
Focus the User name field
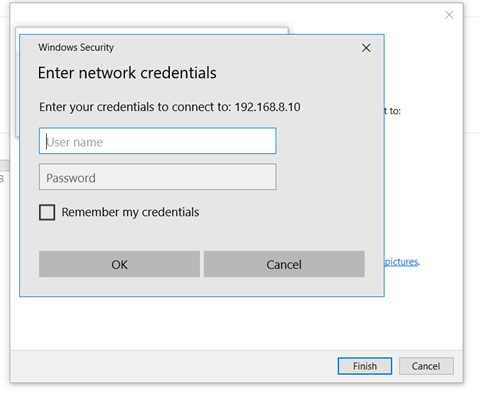[x=157, y=141]
